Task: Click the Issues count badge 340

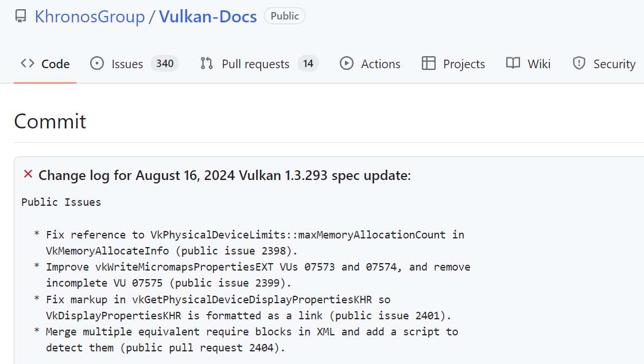Action: coord(165,64)
